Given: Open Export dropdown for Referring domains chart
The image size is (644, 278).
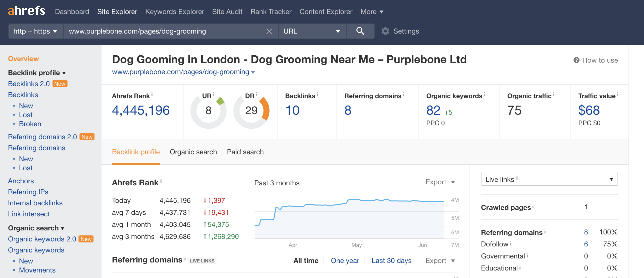Looking at the screenshot, I should pos(440,261).
